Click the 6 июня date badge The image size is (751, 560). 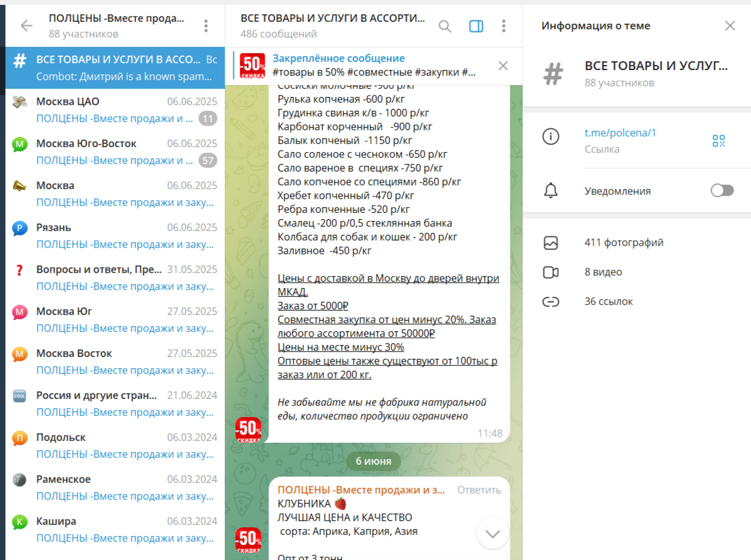click(x=374, y=462)
